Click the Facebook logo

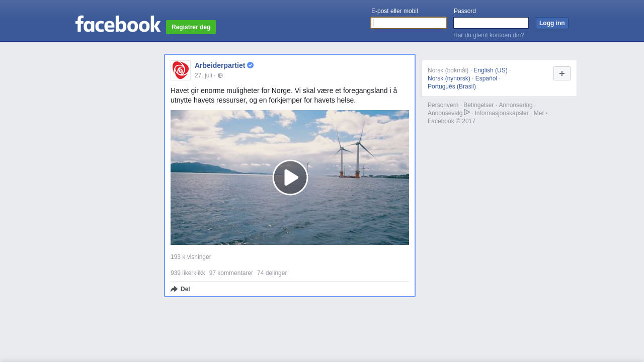click(118, 24)
